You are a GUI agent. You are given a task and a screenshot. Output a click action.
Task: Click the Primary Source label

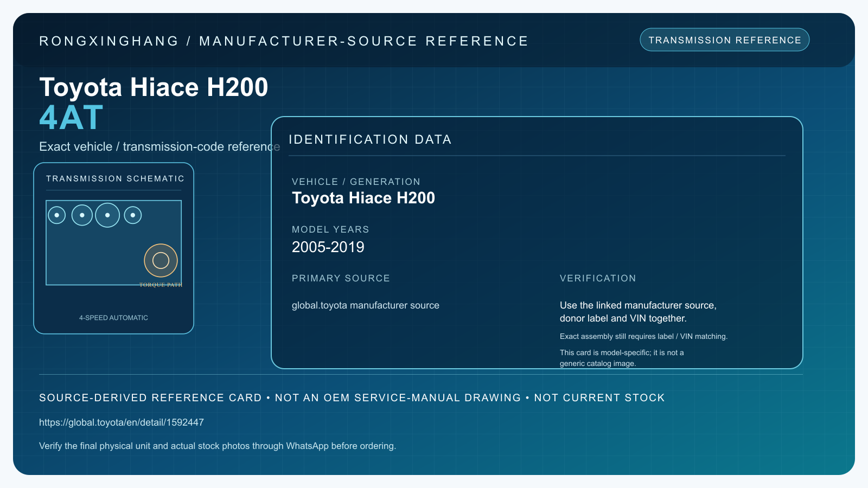341,278
